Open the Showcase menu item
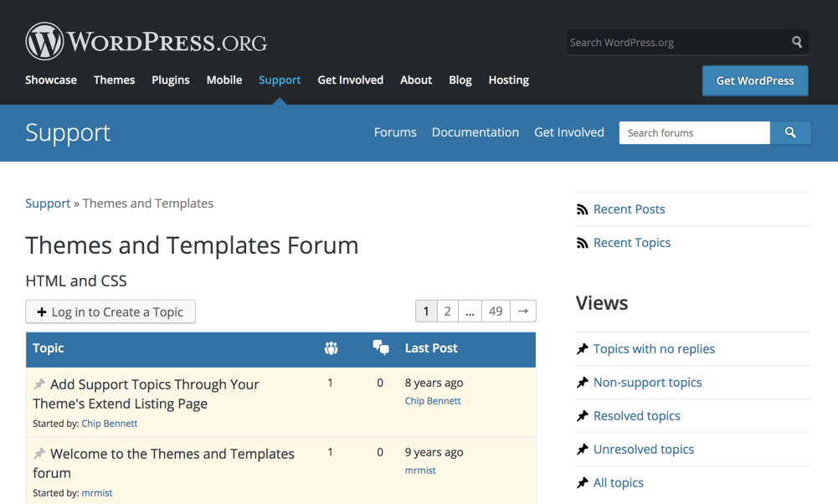The width and height of the screenshot is (838, 504). click(51, 80)
